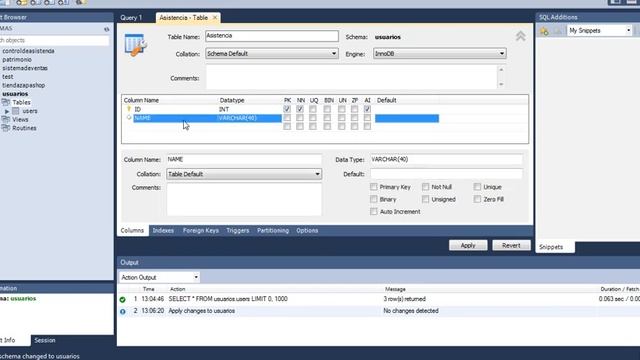This screenshot has width=640, height=360.
Task: Open the Schema Default collation dropdown
Action: pyautogui.click(x=271, y=53)
